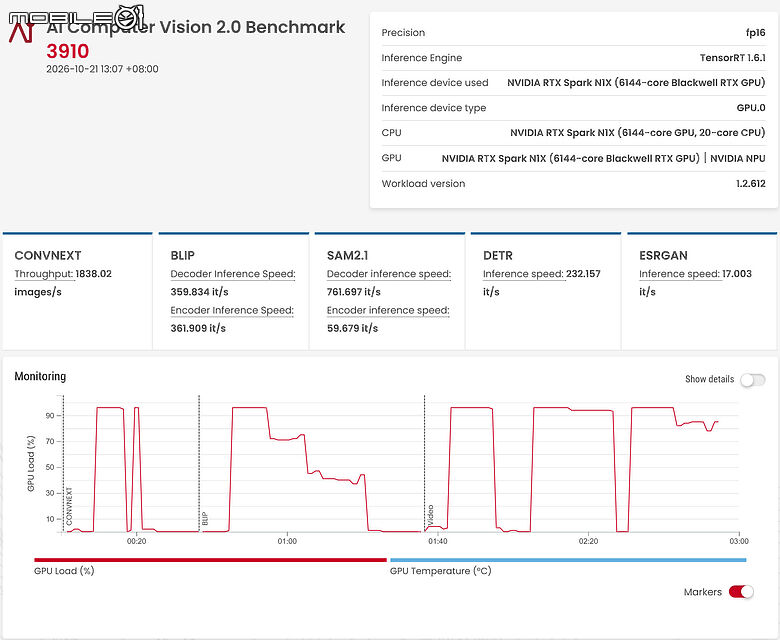
Task: Click the blue GPU Temperature legend bar
Action: tap(568, 560)
